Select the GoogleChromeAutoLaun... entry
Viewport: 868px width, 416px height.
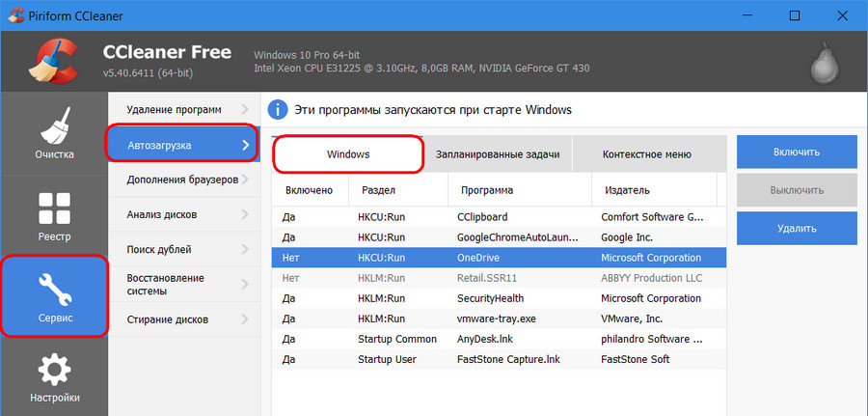[x=499, y=237]
